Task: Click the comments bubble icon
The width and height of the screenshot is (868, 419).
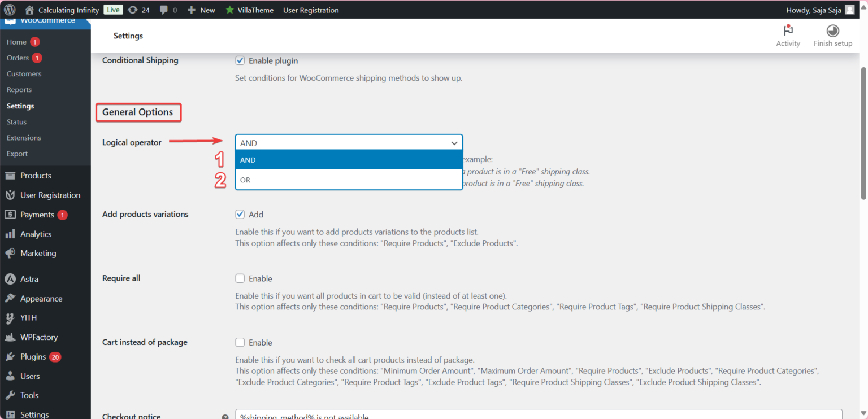Action: click(164, 10)
